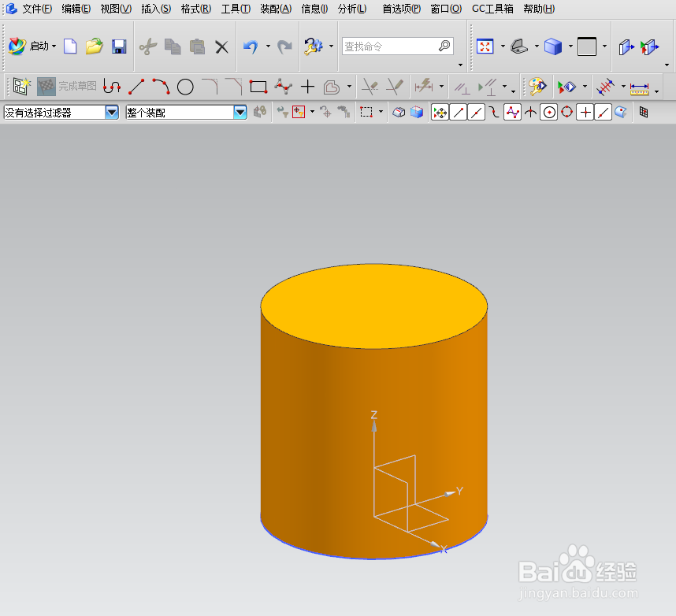Screen dimensions: 676x616
Task: Select the Point plus tool
Action: click(307, 87)
